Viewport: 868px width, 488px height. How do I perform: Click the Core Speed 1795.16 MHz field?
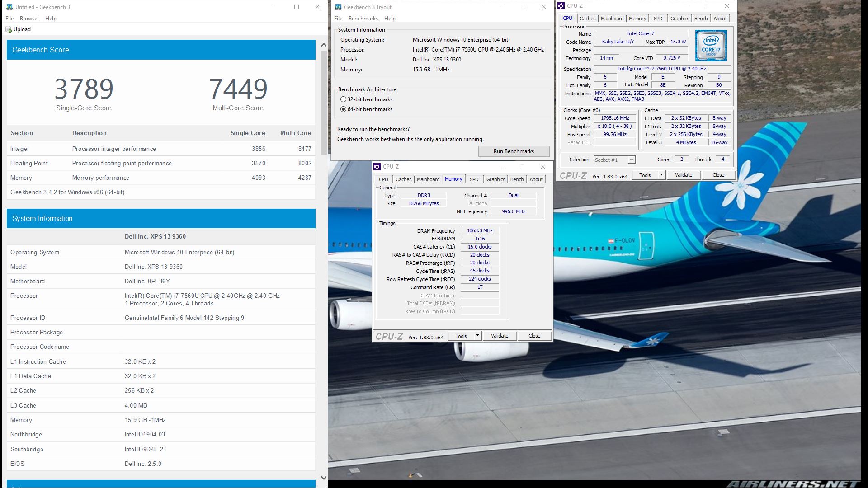coord(615,118)
